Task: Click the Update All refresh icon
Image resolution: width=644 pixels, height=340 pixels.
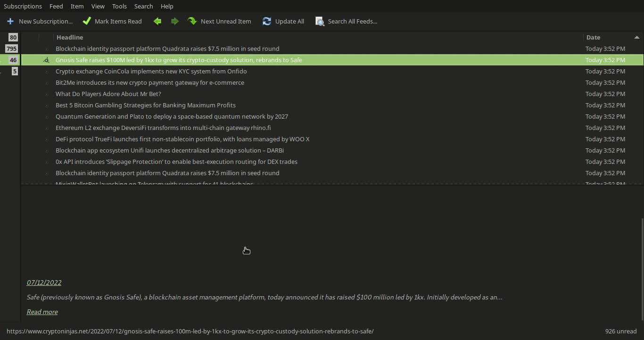Action: coord(267,21)
